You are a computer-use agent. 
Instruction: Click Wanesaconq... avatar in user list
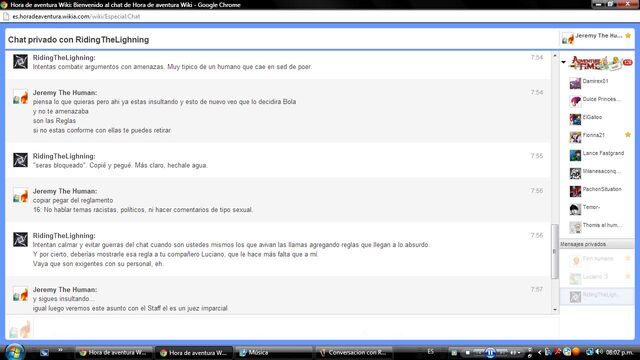tap(575, 173)
